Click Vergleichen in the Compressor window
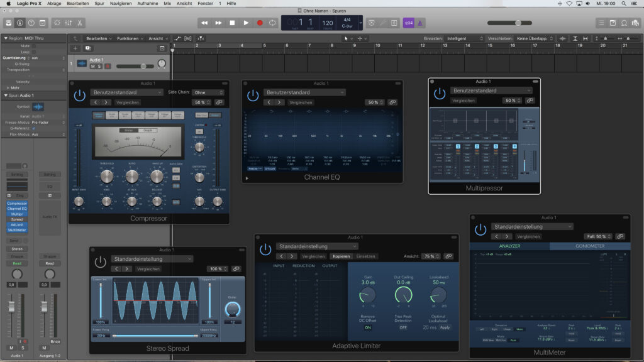 pos(127,102)
